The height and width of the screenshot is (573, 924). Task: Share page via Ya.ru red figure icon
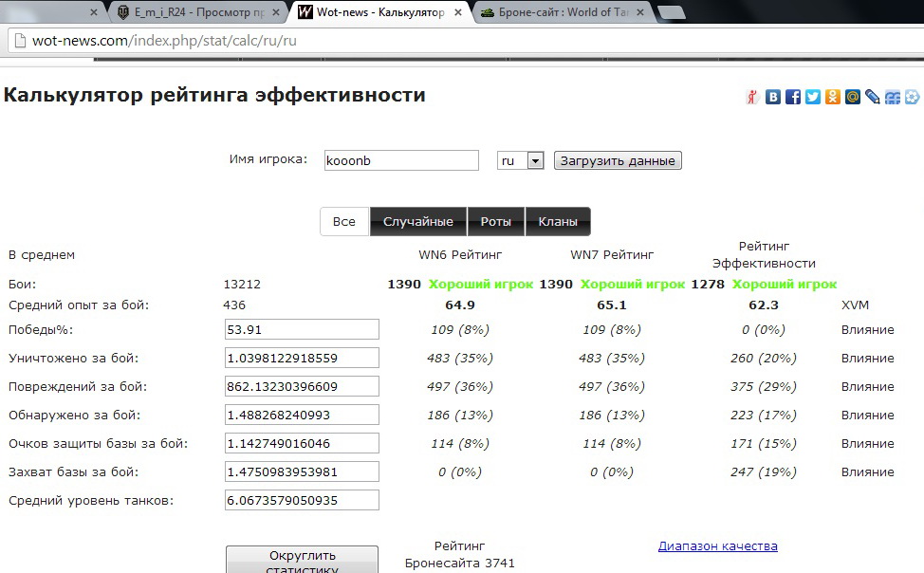(x=752, y=97)
